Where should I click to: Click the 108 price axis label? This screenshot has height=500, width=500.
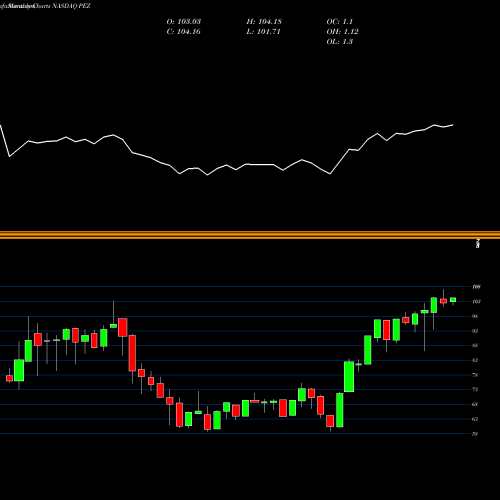tap(476, 287)
